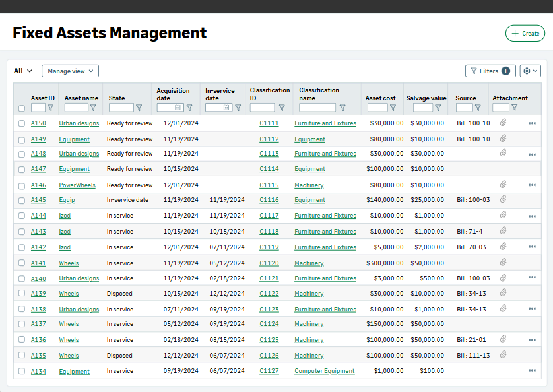
Task: Open the attachment paperclip for row A149
Action: click(x=504, y=139)
